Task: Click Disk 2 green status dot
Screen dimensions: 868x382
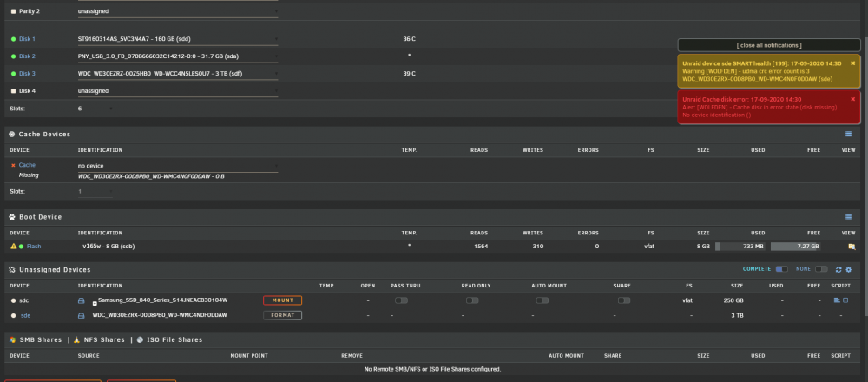Action: coord(13,56)
